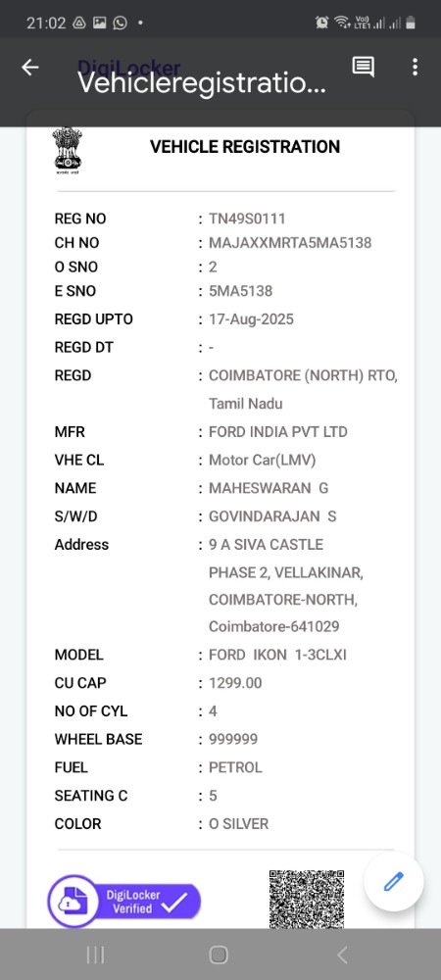Tap the QR code image
Viewport: 441px width, 980px height.
(x=307, y=899)
